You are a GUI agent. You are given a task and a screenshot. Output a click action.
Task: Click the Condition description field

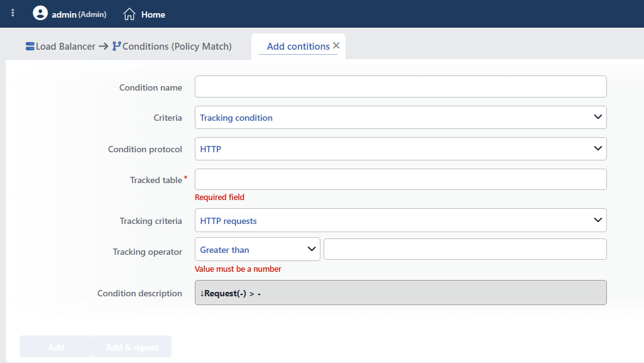(400, 293)
